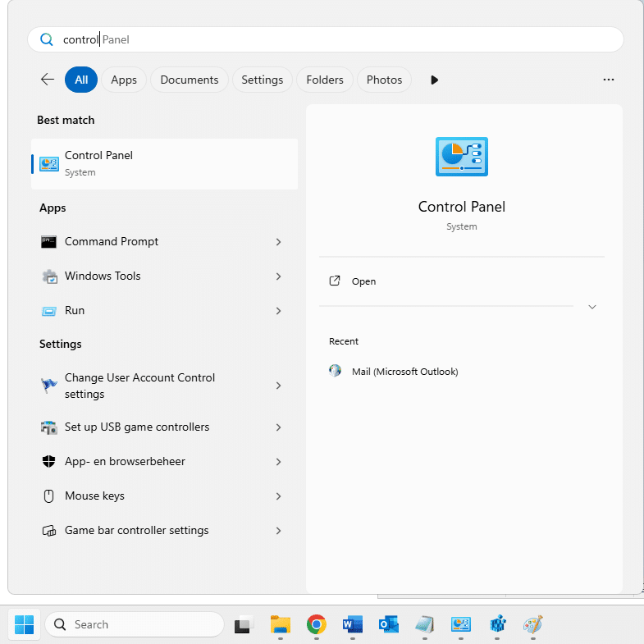
Task: Expand more actions chevron below Open
Action: 591,307
